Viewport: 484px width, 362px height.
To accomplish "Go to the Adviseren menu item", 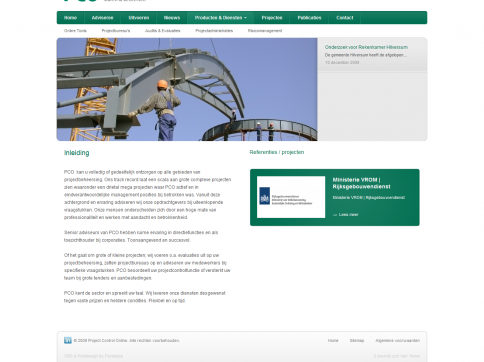I will (102, 18).
